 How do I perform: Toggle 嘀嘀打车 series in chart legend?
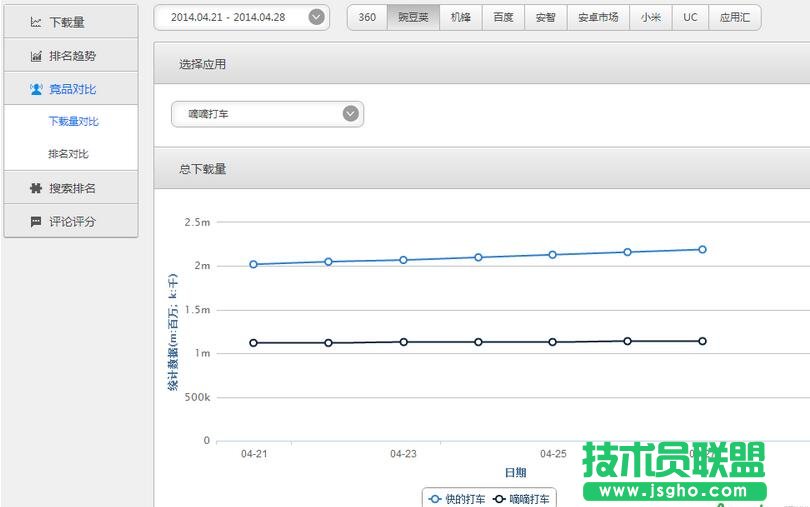tap(521, 498)
